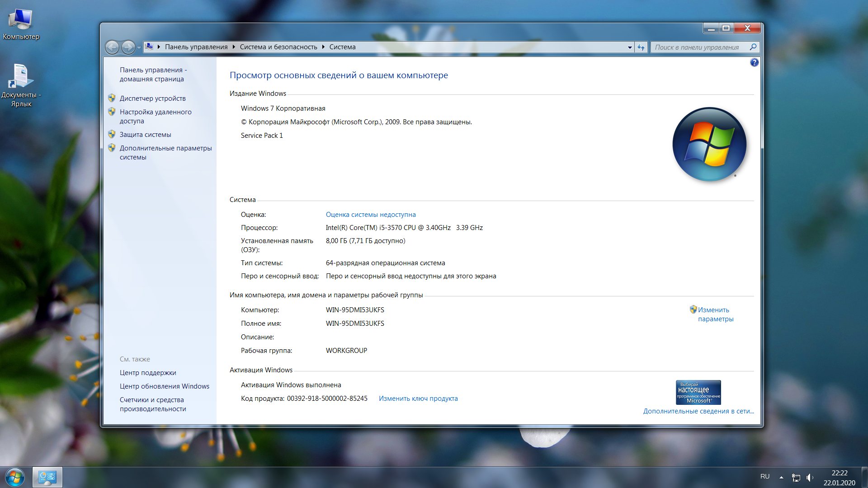The width and height of the screenshot is (868, 488).
Task: Click the Forward navigation arrow button
Action: (x=128, y=47)
